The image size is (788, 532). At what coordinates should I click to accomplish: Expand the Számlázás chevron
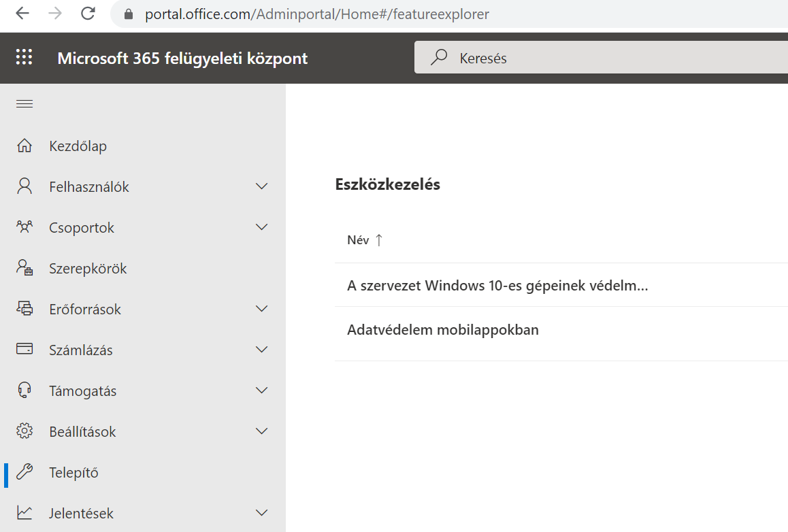(261, 349)
